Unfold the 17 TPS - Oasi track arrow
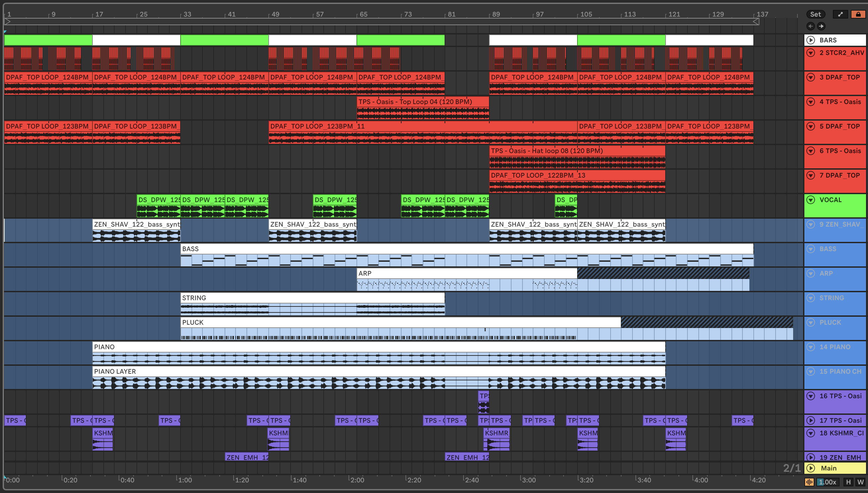868x493 pixels. tap(810, 420)
